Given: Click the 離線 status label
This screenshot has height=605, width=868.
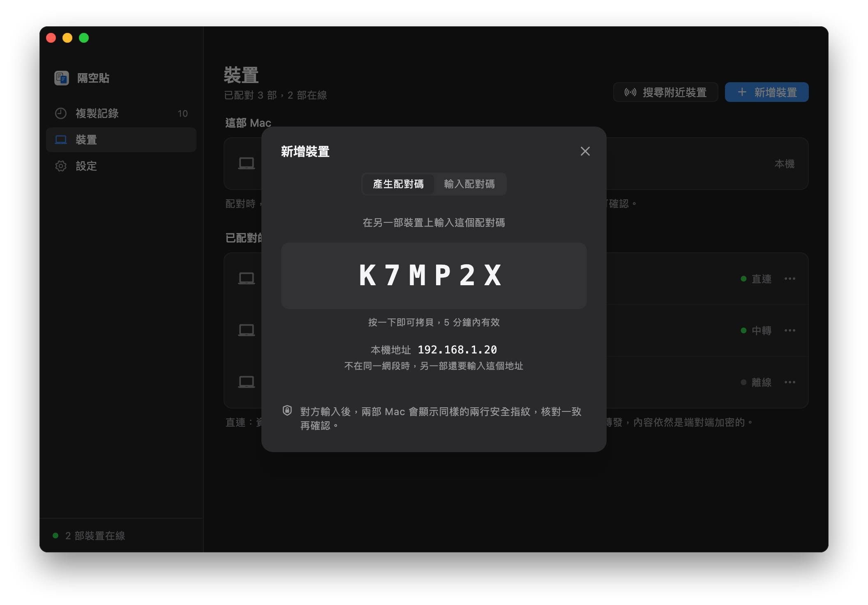Looking at the screenshot, I should [x=761, y=382].
